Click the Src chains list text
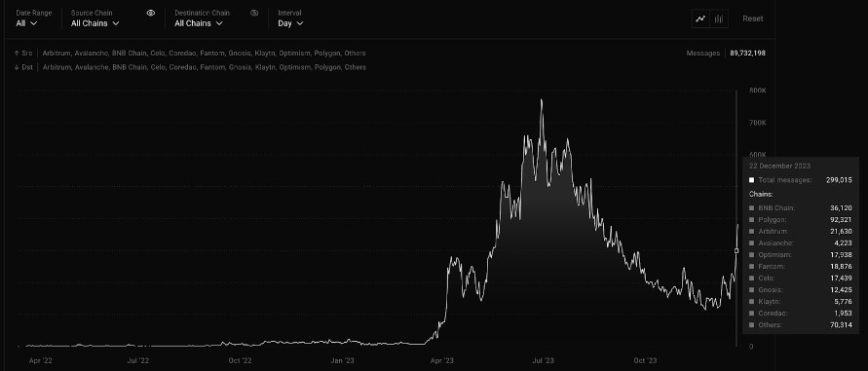Image resolution: width=868 pixels, height=371 pixels. (x=204, y=54)
